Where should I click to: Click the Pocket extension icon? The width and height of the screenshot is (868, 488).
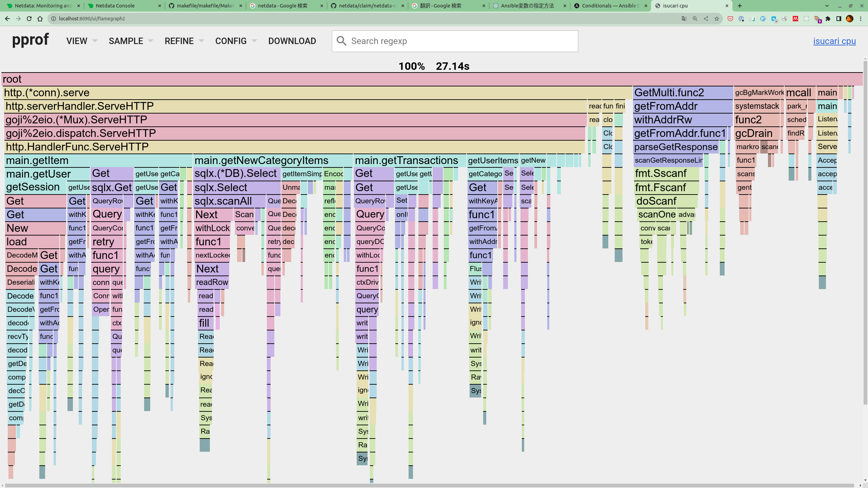[730, 19]
